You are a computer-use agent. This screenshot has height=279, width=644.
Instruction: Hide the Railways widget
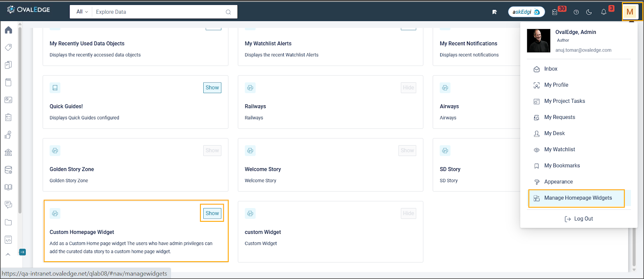pos(408,88)
